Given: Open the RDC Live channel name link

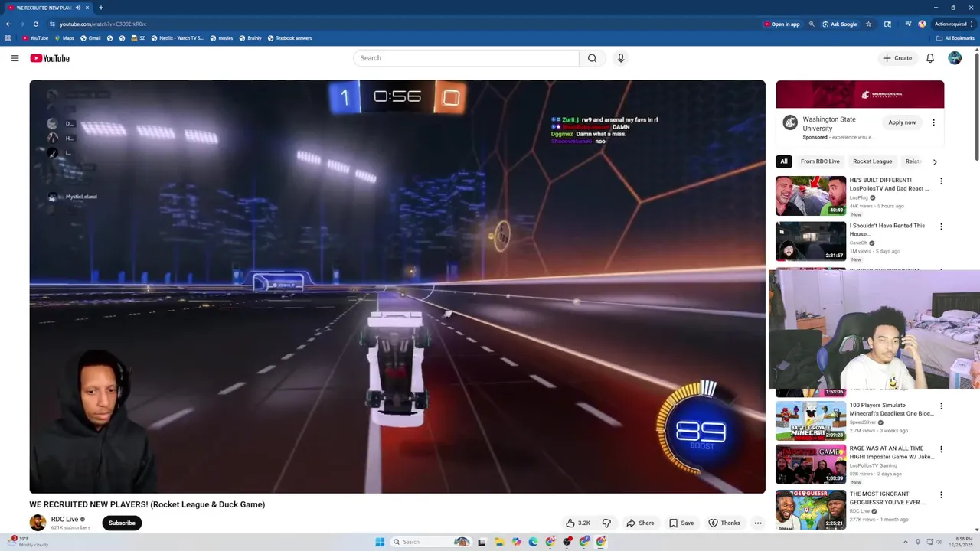Looking at the screenshot, I should pos(64,519).
